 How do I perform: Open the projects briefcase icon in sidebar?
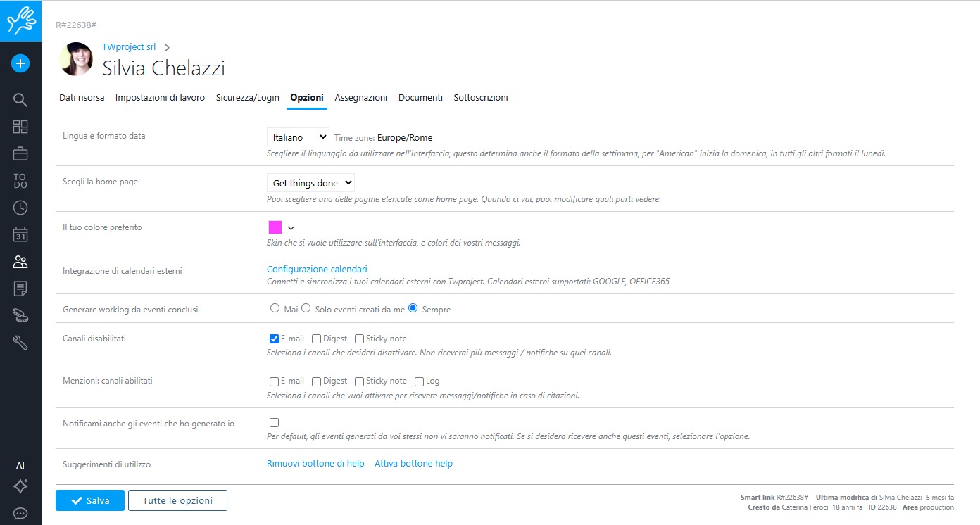click(20, 153)
